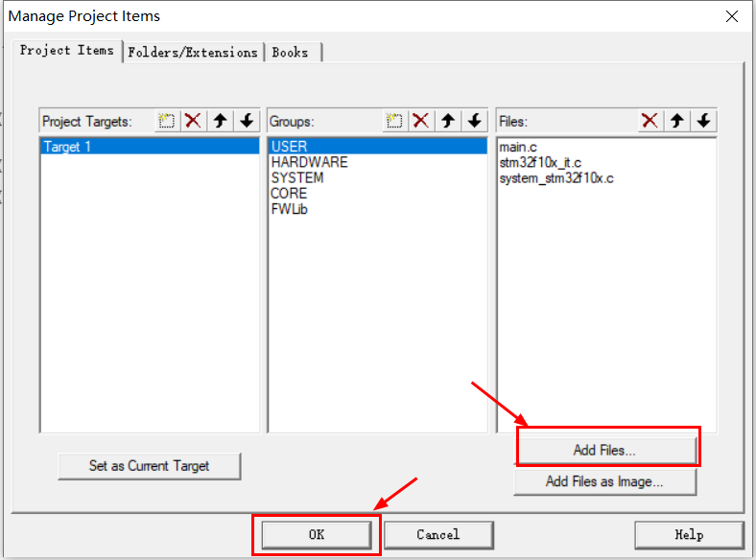Switch to the Project Items tab

coord(67,51)
